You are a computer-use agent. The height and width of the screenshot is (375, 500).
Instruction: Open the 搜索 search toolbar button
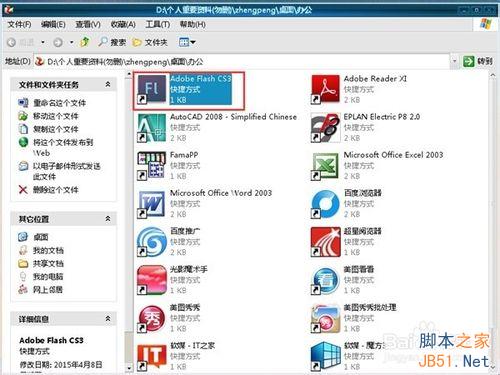click(x=112, y=42)
